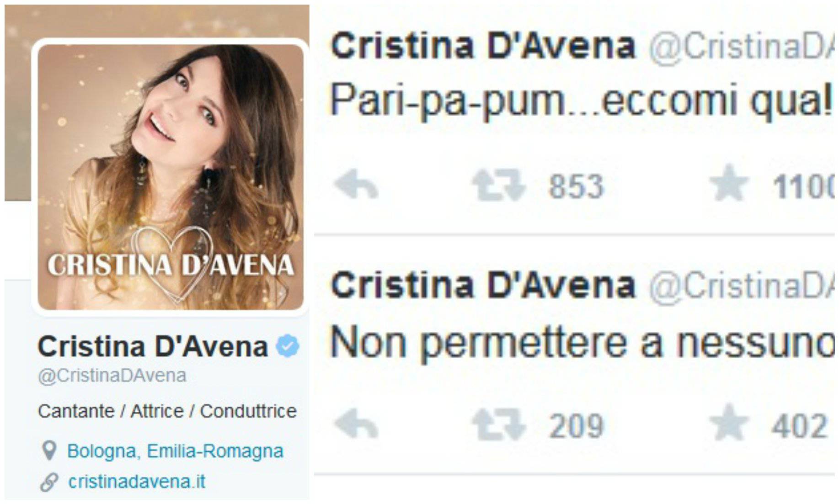Click the 209 retweet count
This screenshot has width=839, height=504.
576,426
